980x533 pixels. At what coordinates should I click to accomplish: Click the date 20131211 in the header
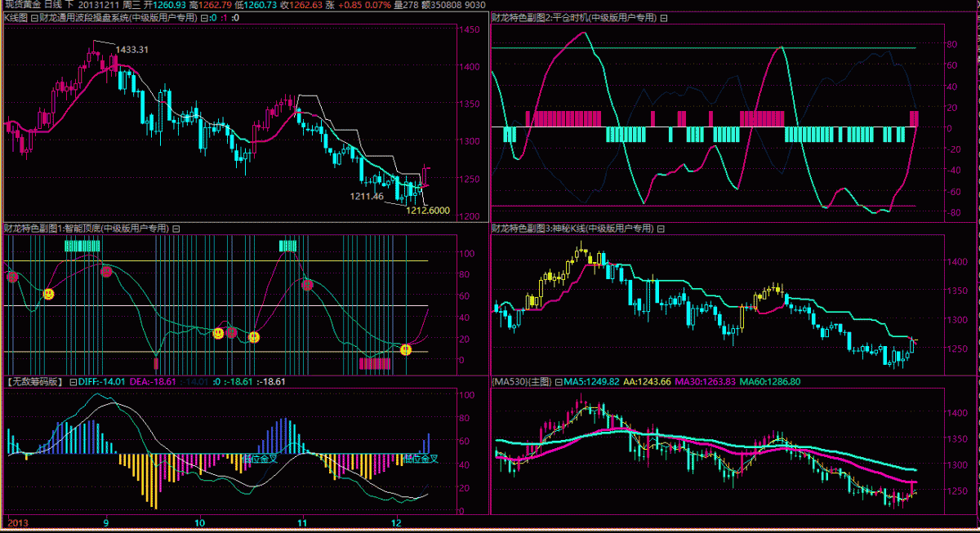point(99,6)
